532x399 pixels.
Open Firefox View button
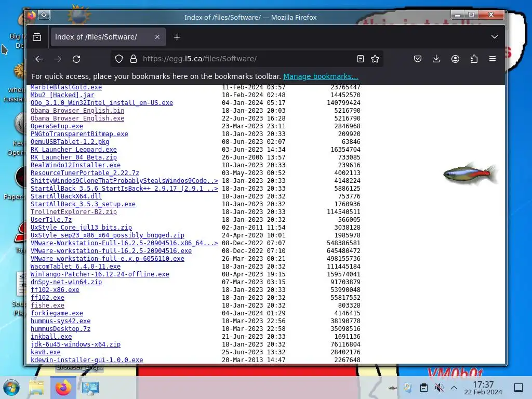37,37
